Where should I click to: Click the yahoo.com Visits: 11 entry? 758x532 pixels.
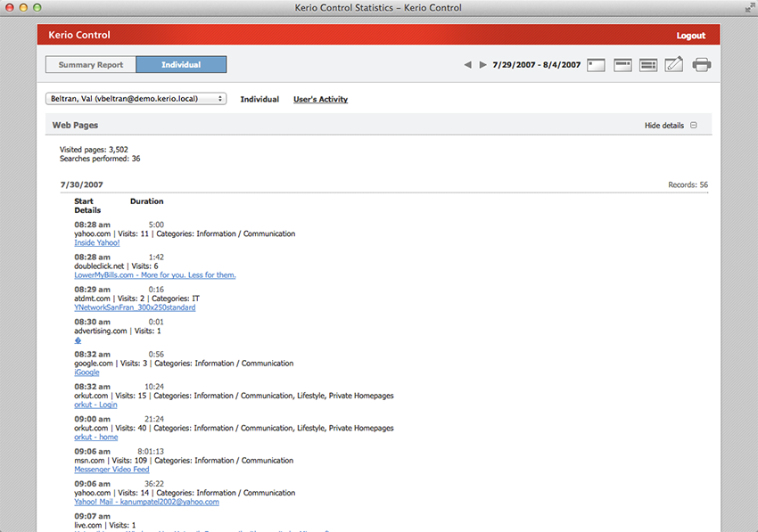(185, 233)
